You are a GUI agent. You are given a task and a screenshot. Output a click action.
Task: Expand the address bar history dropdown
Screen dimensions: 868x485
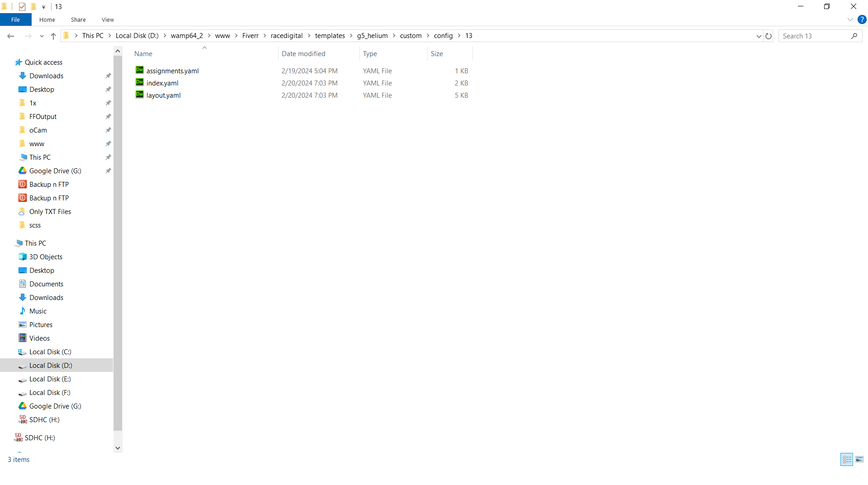pos(759,36)
